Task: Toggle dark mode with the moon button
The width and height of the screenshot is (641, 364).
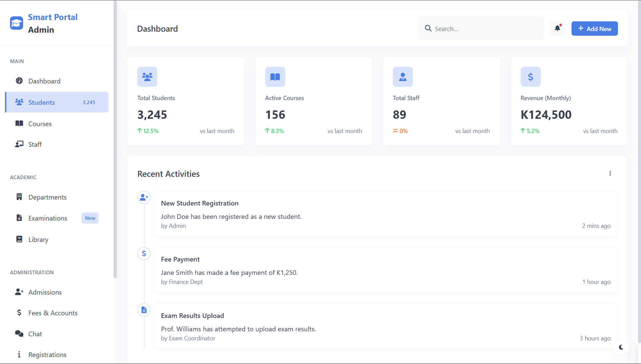Action: [x=622, y=347]
